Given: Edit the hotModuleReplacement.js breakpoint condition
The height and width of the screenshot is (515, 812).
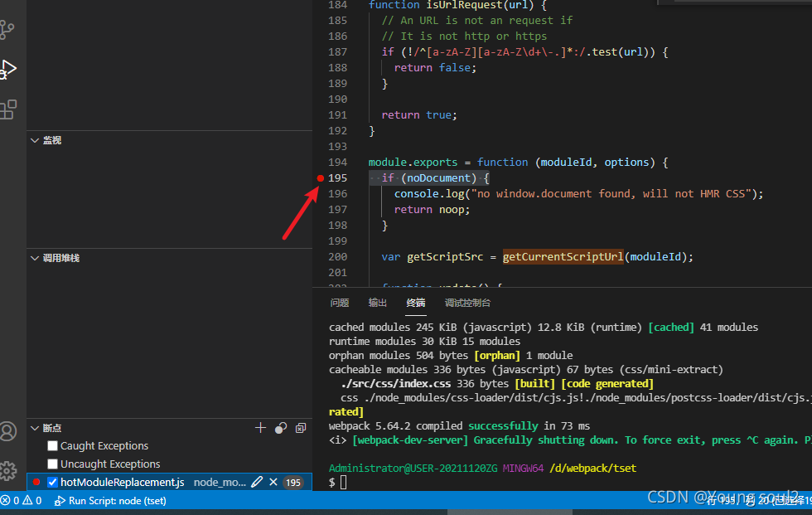Looking at the screenshot, I should pyautogui.click(x=257, y=482).
